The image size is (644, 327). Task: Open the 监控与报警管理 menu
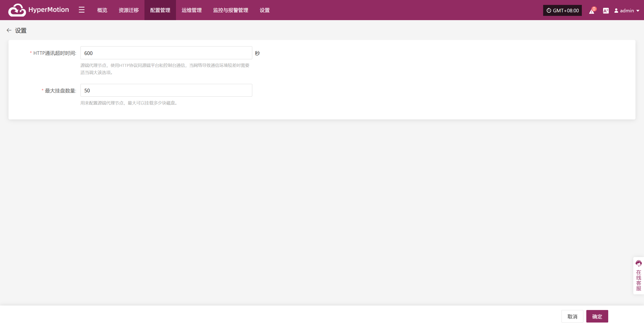(x=231, y=10)
